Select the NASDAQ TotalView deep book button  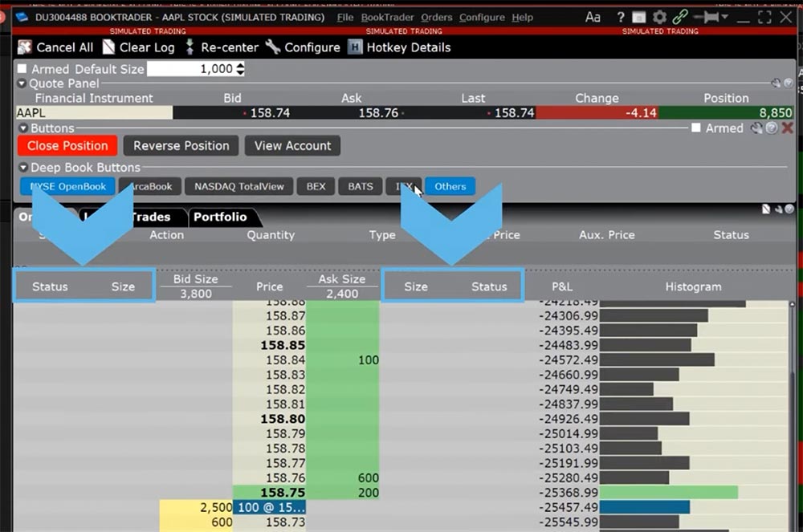coord(238,186)
